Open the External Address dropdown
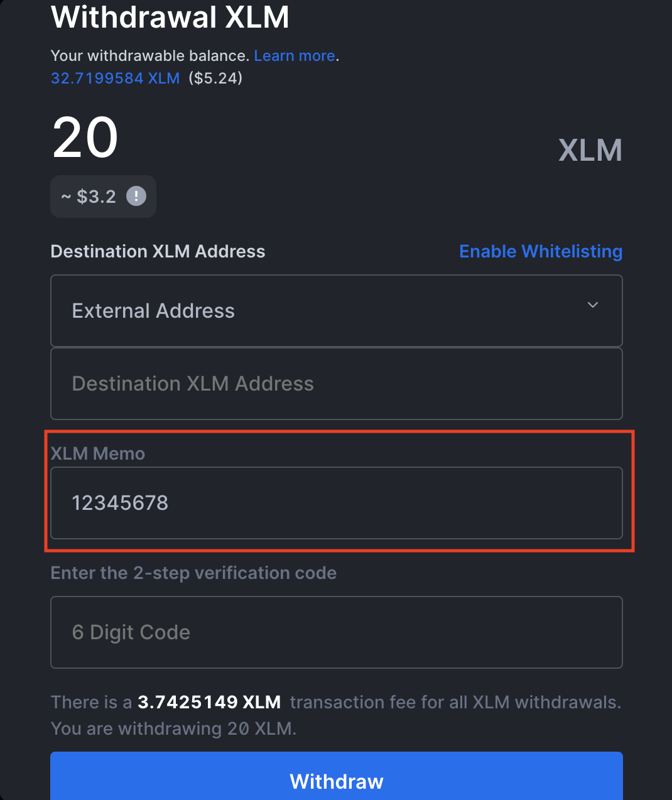The height and width of the screenshot is (800, 672). coord(337,311)
